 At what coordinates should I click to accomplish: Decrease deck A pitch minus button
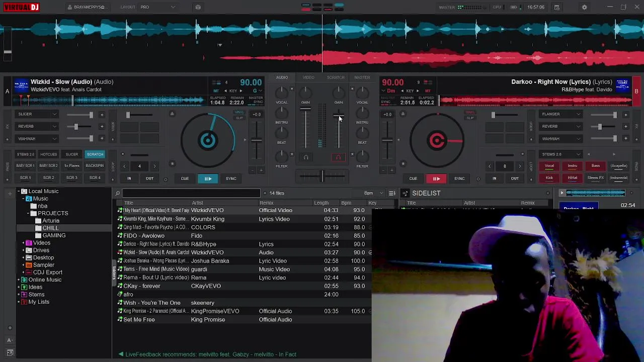point(252,170)
